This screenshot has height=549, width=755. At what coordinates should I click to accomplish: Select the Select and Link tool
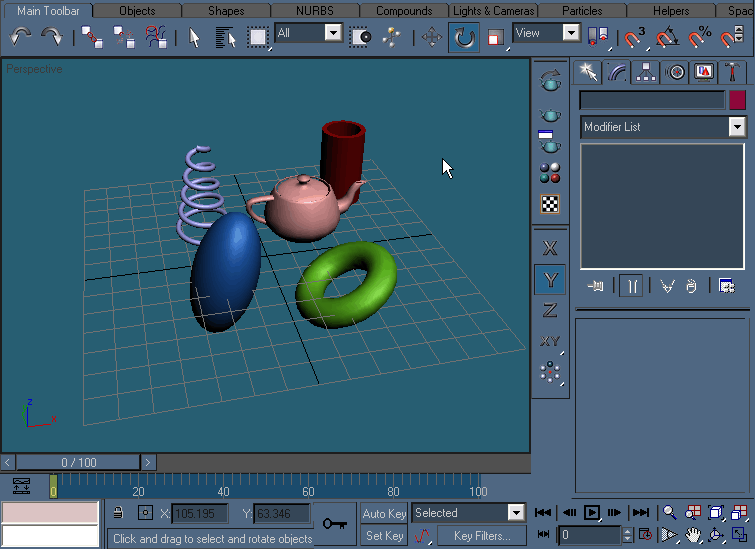tap(91, 37)
